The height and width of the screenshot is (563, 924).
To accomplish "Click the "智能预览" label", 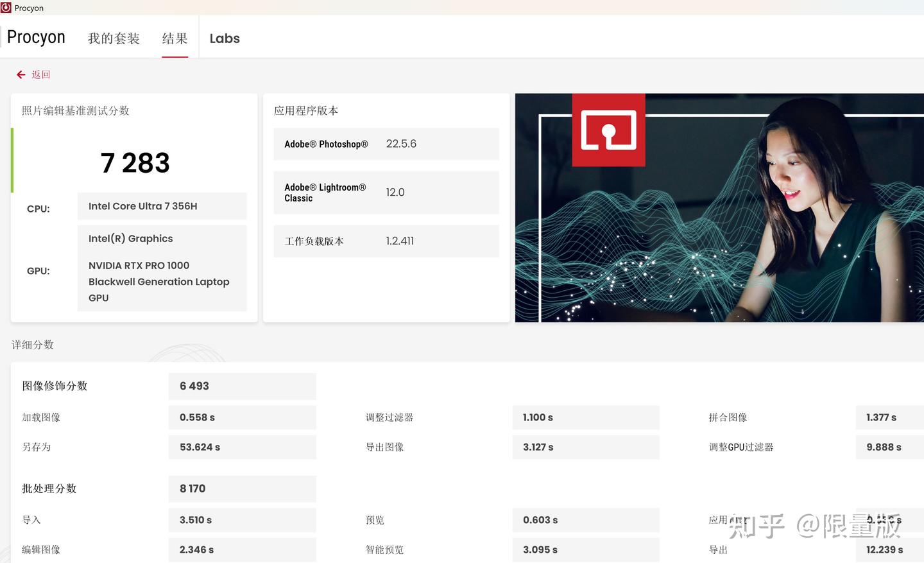I will [385, 550].
